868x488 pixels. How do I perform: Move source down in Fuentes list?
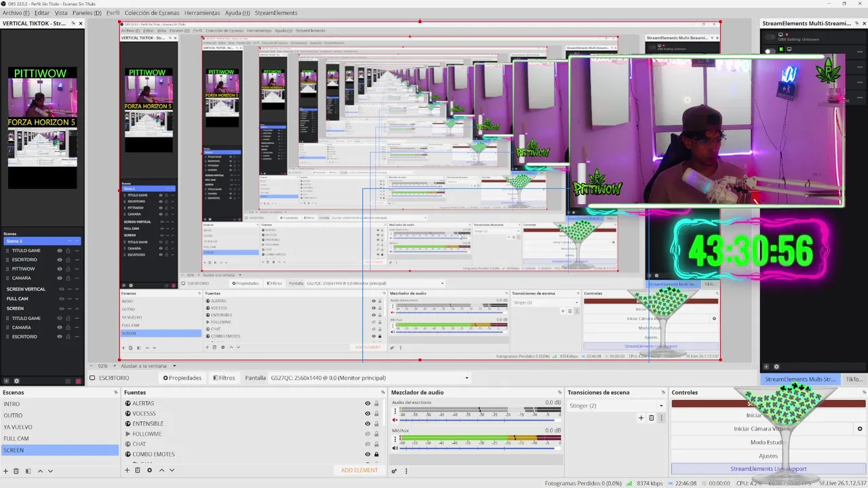pos(172,470)
